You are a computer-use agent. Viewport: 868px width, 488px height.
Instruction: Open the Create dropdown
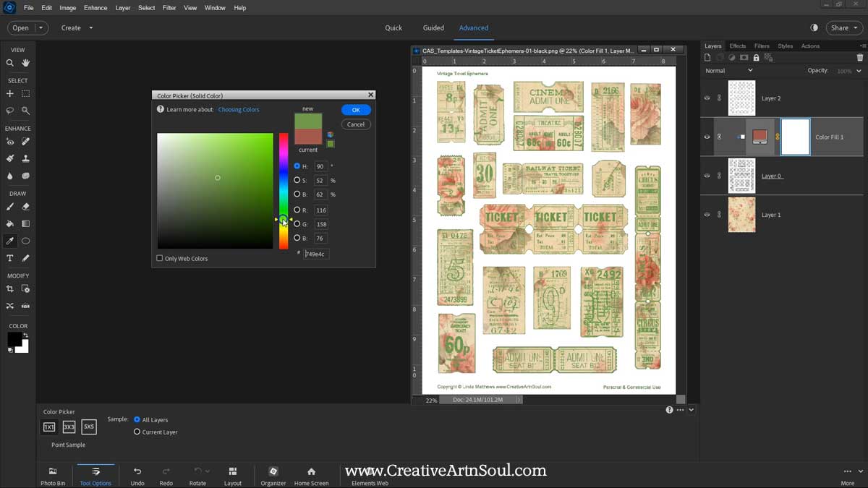(x=77, y=28)
